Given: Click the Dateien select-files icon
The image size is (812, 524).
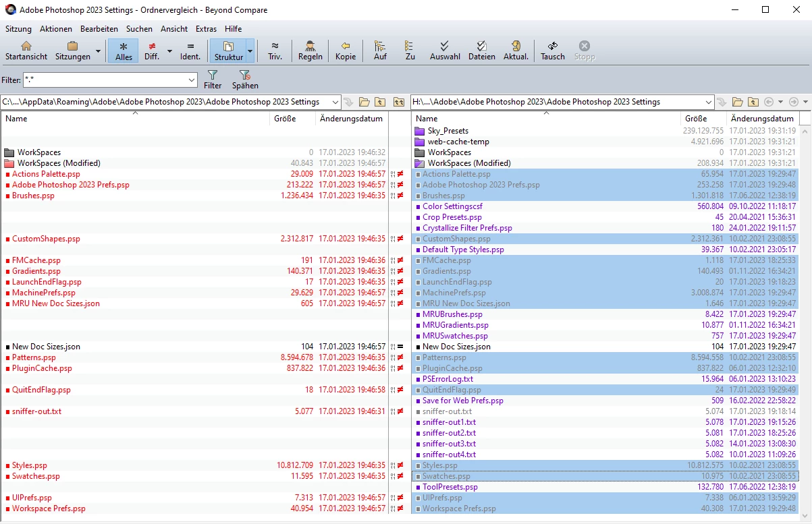Looking at the screenshot, I should [x=481, y=46].
